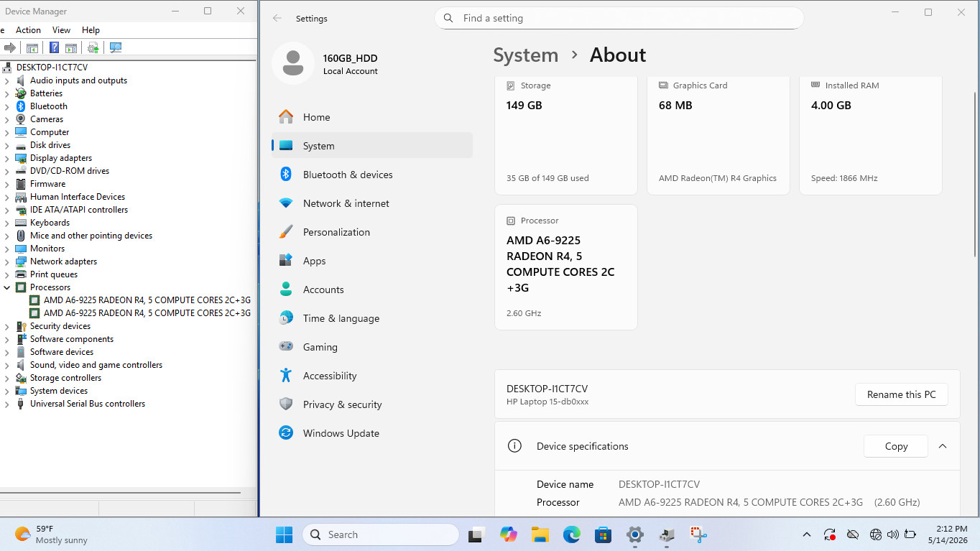Go to Accounts in Settings sidebar
Screen dimensions: 980x551
pyautogui.click(x=372, y=290)
